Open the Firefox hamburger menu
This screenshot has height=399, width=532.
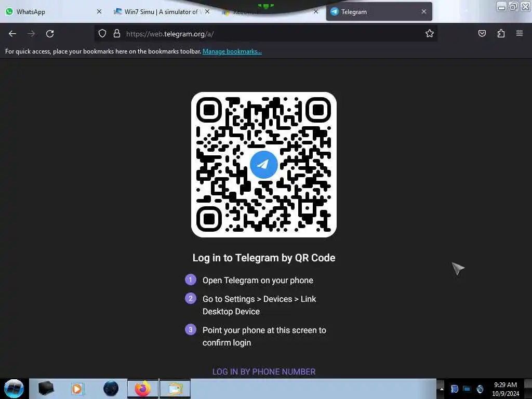pyautogui.click(x=520, y=33)
